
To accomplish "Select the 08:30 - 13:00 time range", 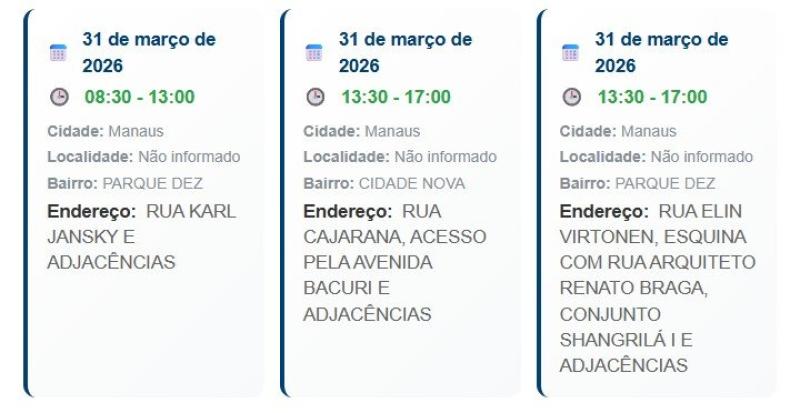I will [139, 97].
